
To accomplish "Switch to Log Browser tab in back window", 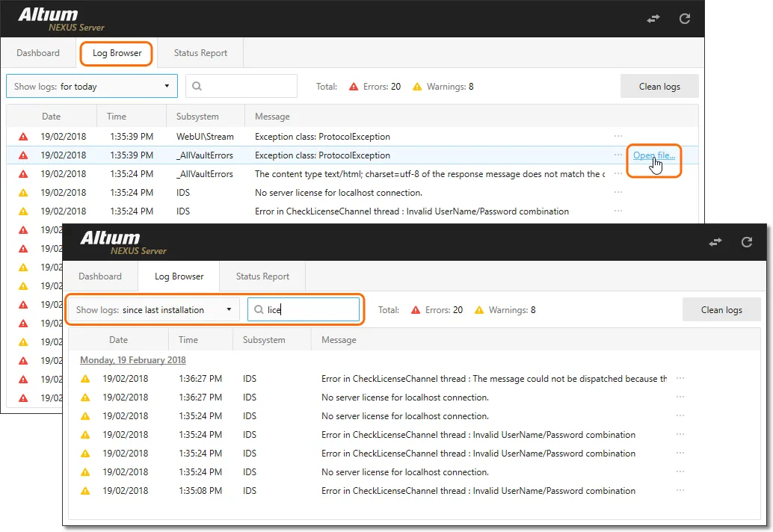I will 117,53.
